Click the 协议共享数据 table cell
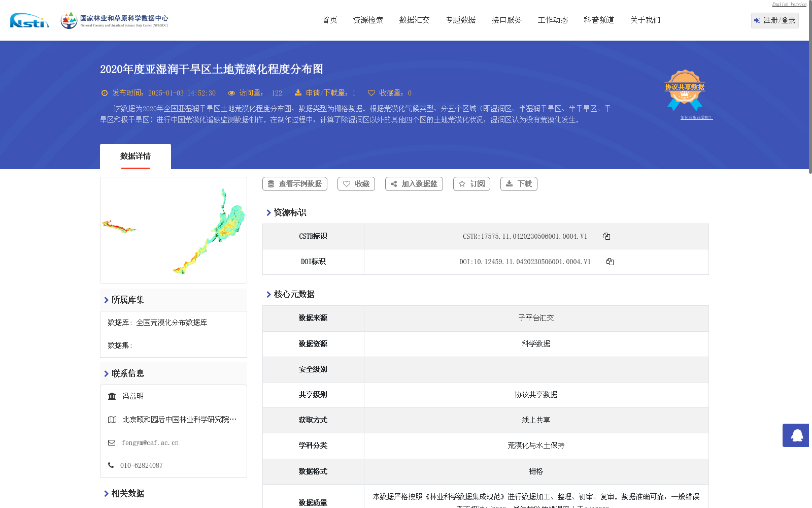This screenshot has width=812, height=508. 536,395
